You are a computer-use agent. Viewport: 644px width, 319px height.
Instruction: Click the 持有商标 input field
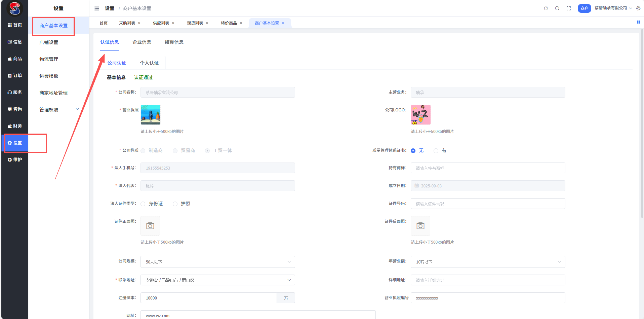(488, 168)
